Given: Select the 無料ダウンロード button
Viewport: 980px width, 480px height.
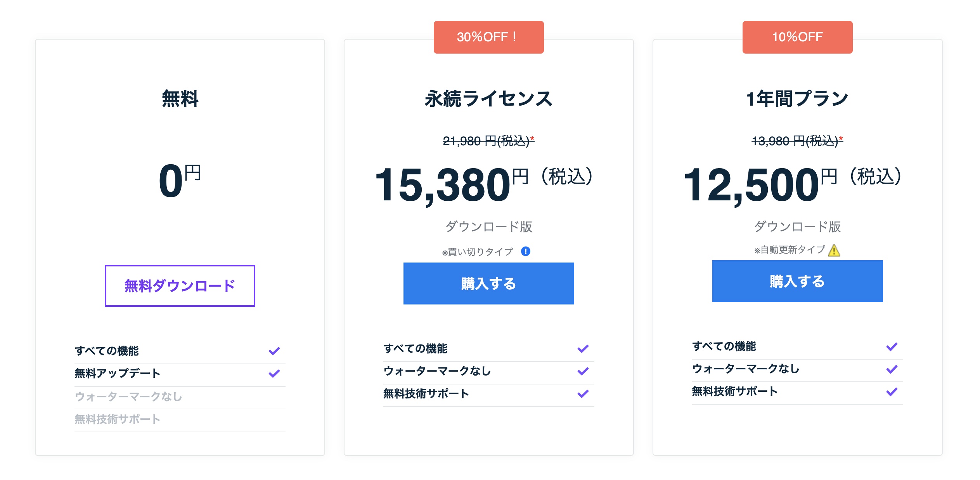Looking at the screenshot, I should pyautogui.click(x=179, y=285).
